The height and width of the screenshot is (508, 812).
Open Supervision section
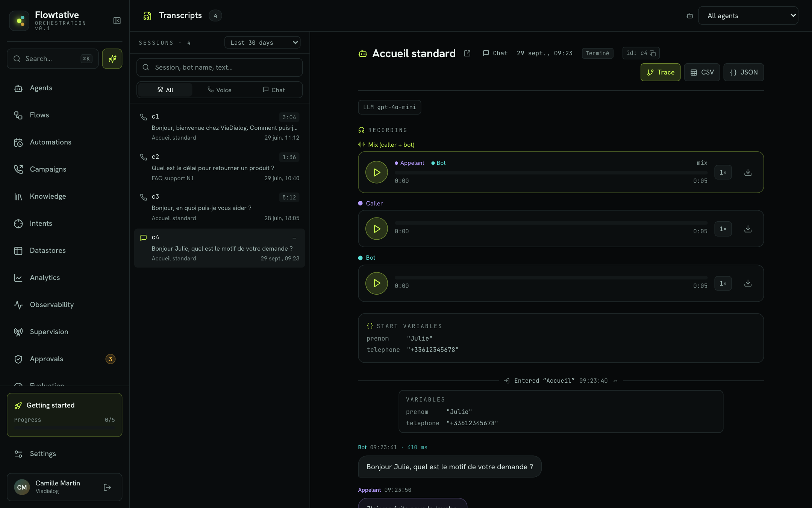(65, 332)
